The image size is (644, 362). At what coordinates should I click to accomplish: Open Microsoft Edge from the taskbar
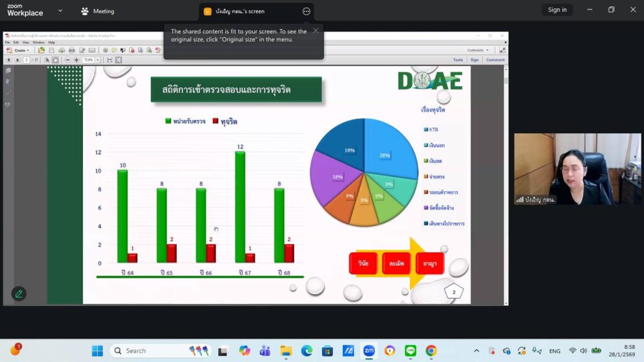click(306, 351)
